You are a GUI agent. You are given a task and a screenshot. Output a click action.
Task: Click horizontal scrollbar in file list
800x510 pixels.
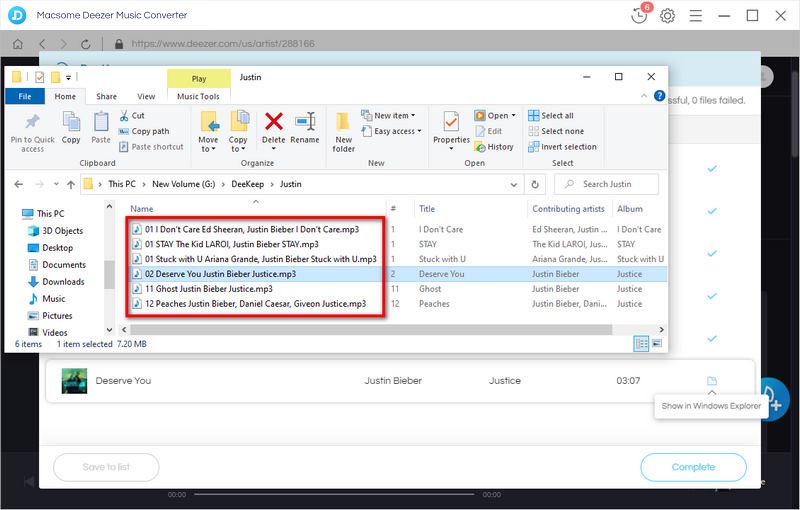click(x=370, y=330)
